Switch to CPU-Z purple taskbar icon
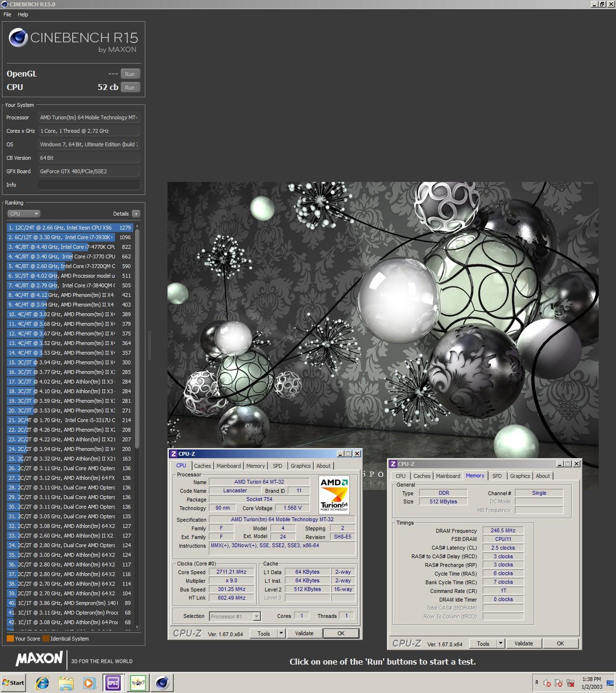This screenshot has width=616, height=693. click(113, 682)
